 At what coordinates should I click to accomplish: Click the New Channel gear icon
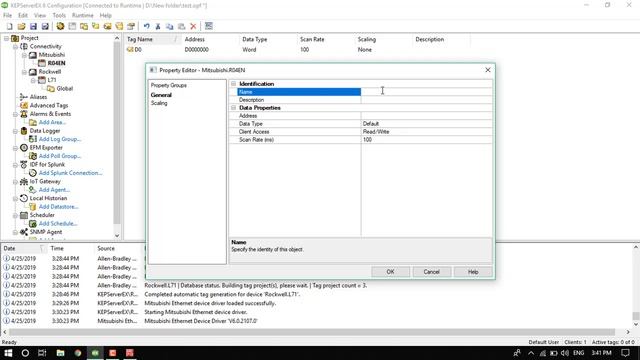tap(60, 26)
